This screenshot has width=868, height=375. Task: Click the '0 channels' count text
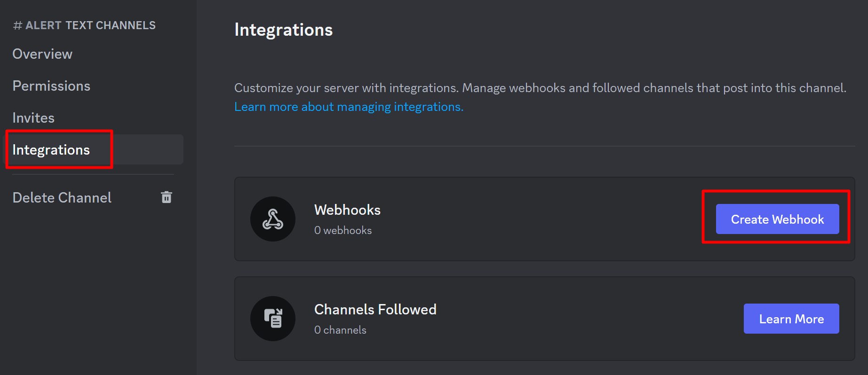(x=340, y=330)
